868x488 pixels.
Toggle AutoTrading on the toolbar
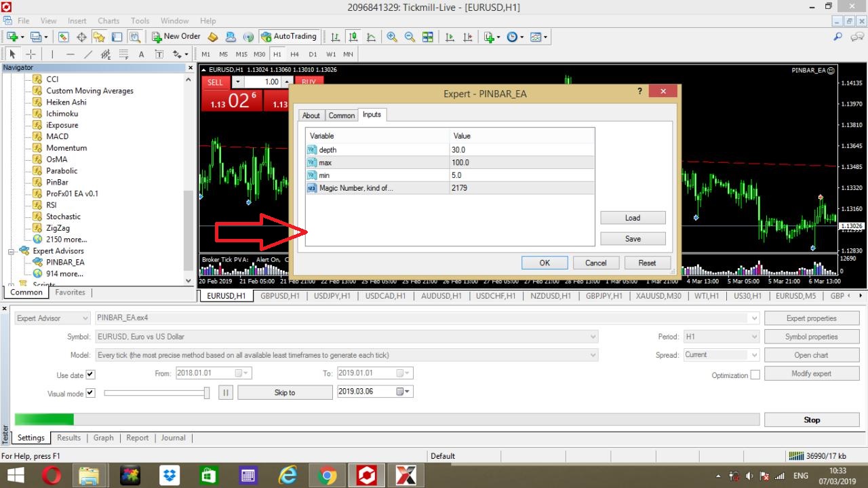[x=289, y=37]
